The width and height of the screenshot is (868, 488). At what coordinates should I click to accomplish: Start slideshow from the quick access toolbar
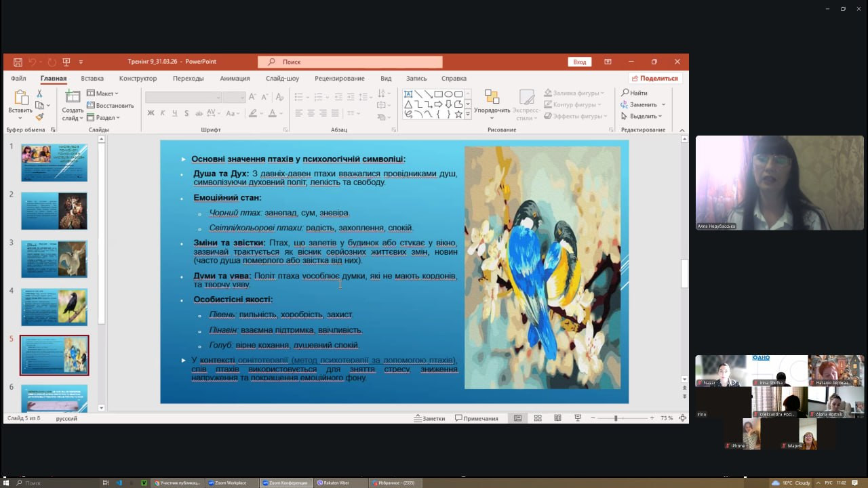click(66, 62)
